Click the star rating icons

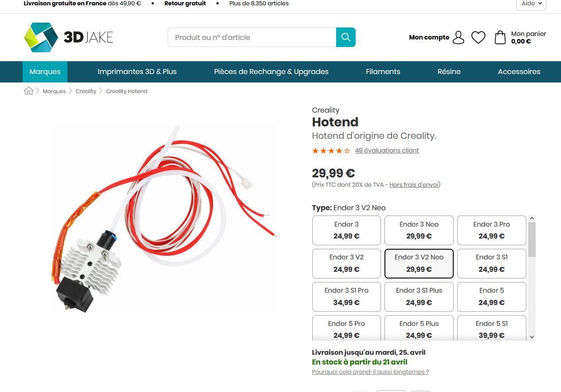click(331, 151)
